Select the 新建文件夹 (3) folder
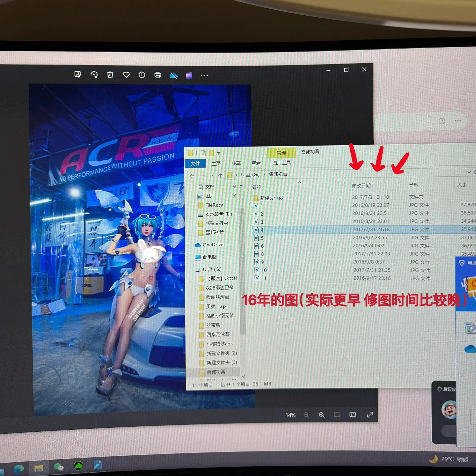The height and width of the screenshot is (476, 476). point(222,362)
